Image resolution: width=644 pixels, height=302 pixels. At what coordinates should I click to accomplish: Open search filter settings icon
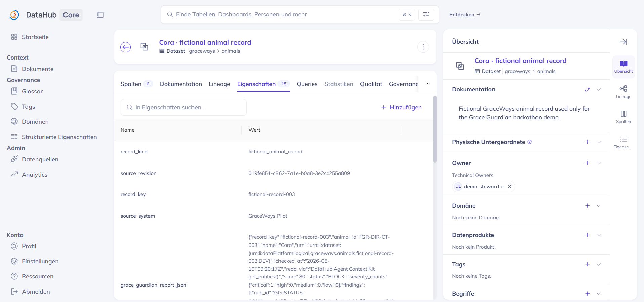(x=426, y=14)
